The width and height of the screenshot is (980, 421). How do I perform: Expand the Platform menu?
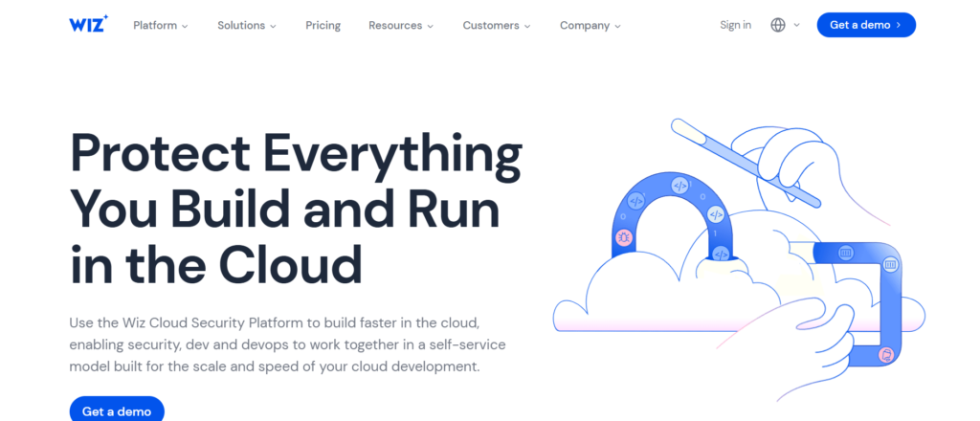(x=161, y=26)
